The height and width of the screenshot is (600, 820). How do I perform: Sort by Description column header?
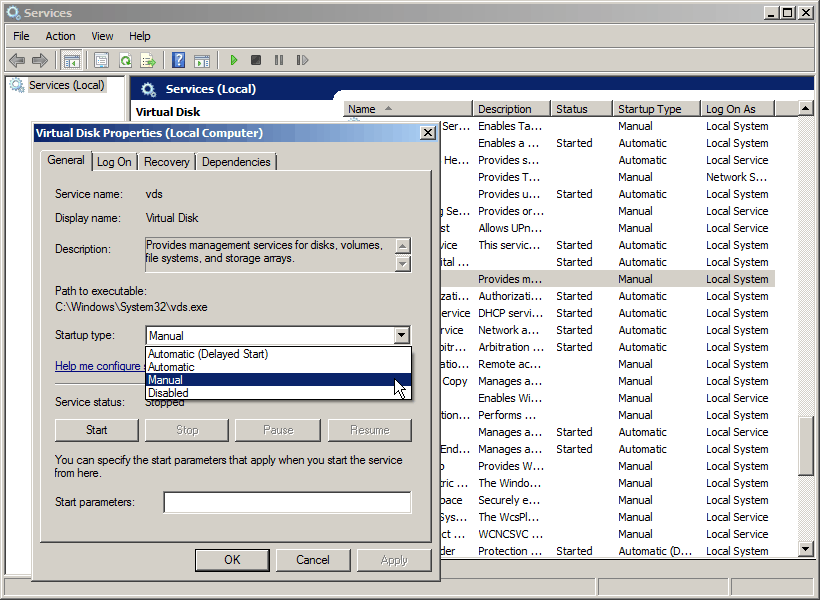tap(511, 109)
